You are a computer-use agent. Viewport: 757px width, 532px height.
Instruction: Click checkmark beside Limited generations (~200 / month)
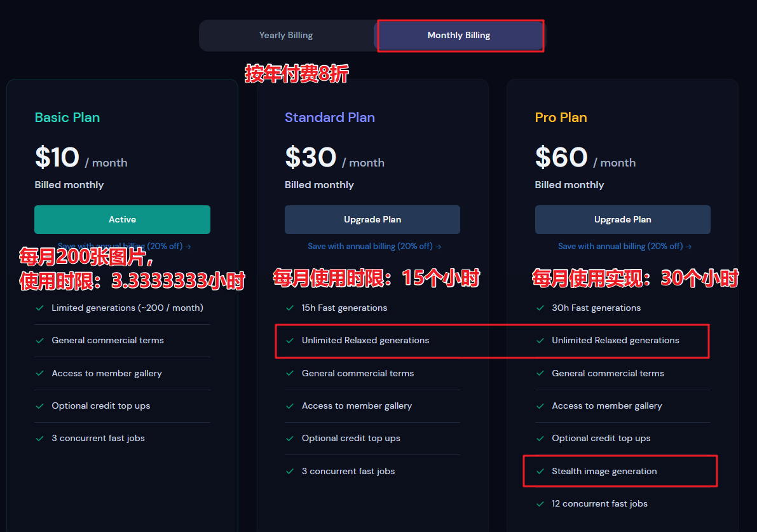coord(39,308)
